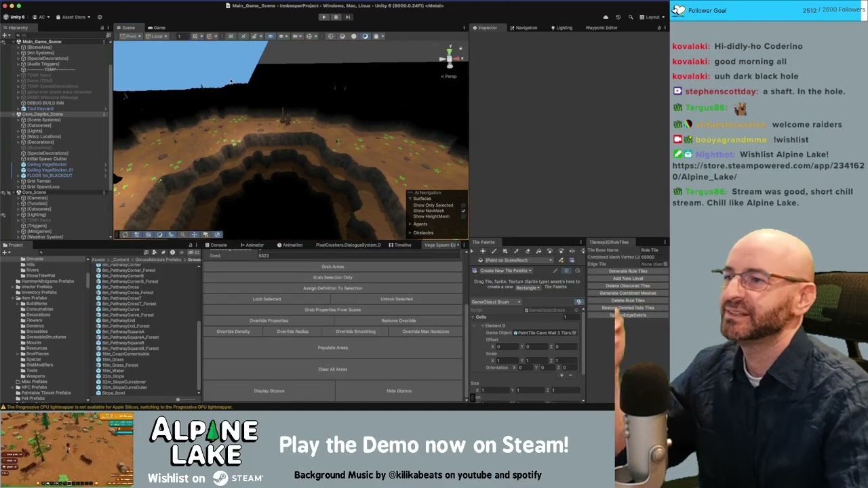
Task: Click the Tile Palette edit pencil icon
Action: pos(555,270)
